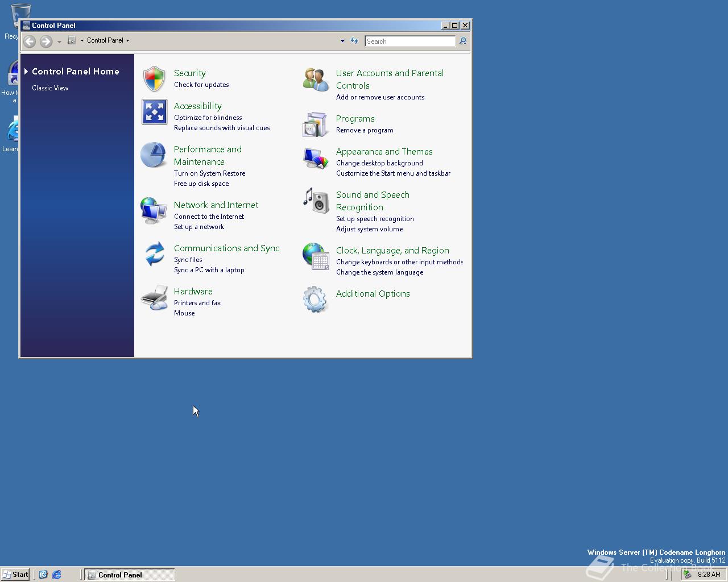728x582 pixels.
Task: Open the Recycle Bin desktop icon
Action: [x=20, y=16]
